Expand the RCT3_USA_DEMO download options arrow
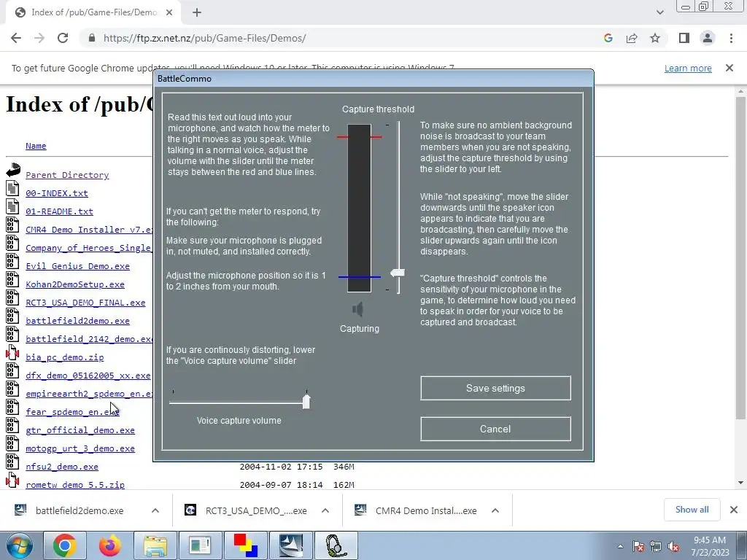Image resolution: width=747 pixels, height=560 pixels. [325, 510]
